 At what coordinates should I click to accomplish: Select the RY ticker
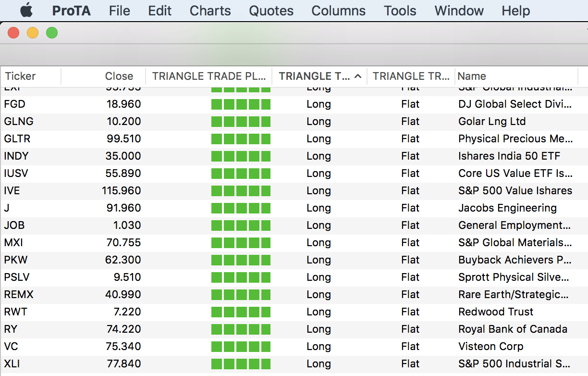pos(11,329)
